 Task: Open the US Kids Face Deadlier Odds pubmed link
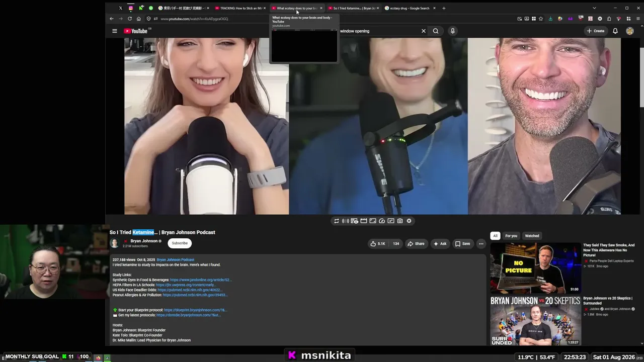(189, 290)
